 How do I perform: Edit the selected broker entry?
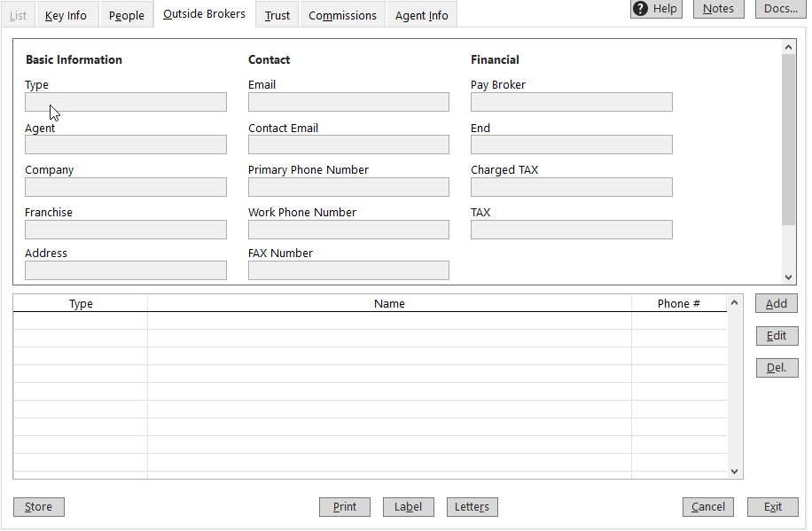(777, 335)
